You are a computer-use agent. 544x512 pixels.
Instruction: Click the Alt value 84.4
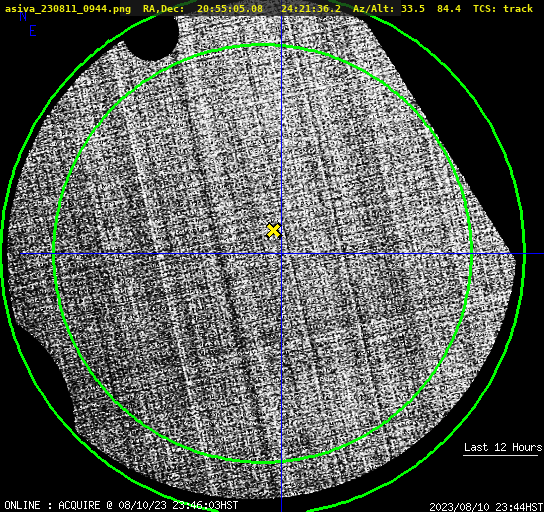[449, 8]
